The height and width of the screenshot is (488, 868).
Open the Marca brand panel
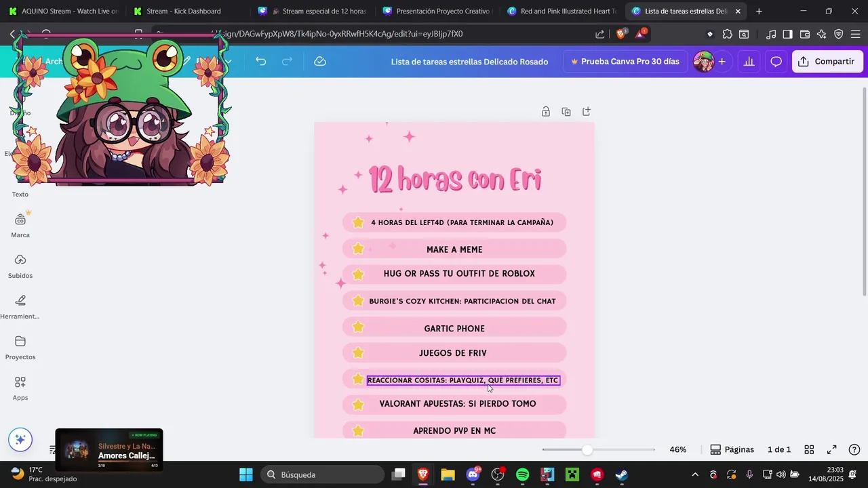pos(20,225)
